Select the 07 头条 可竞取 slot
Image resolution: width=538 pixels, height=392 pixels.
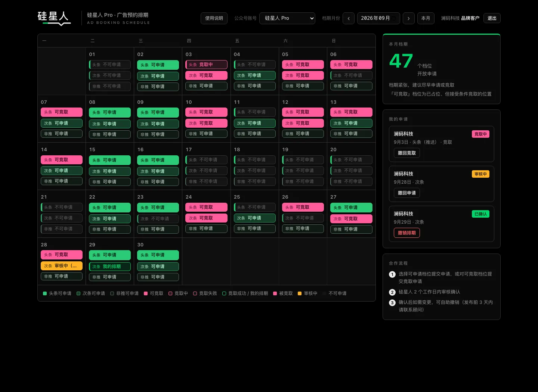pos(62,112)
